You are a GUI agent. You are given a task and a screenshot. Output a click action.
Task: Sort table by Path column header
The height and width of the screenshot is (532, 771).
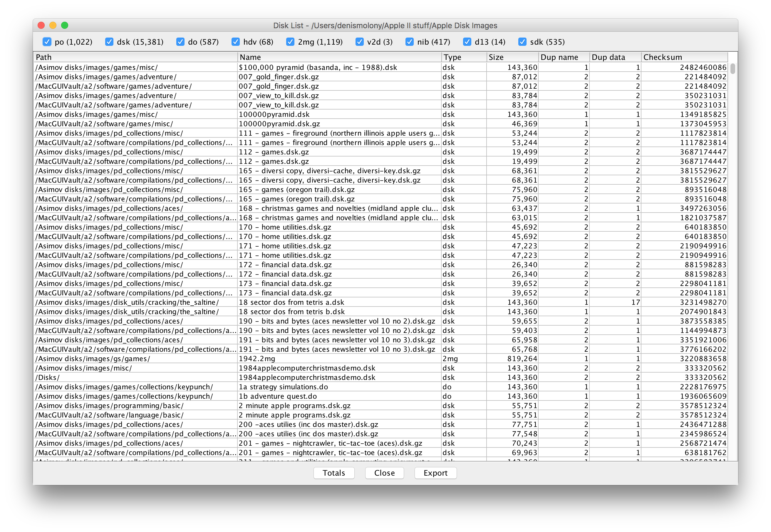(135, 57)
